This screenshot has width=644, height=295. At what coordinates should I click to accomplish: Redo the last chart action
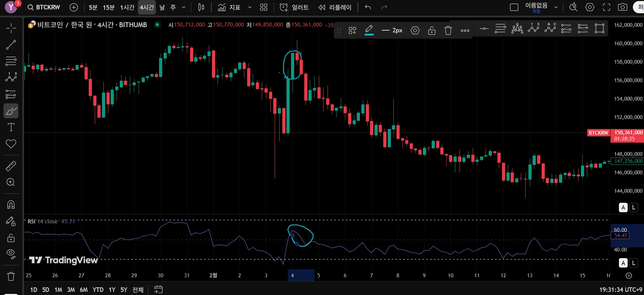point(384,7)
